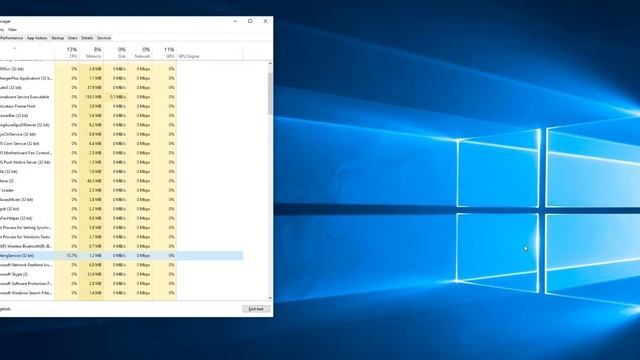Image resolution: width=640 pixels, height=360 pixels.
Task: Open the Users tab
Action: coord(73,38)
